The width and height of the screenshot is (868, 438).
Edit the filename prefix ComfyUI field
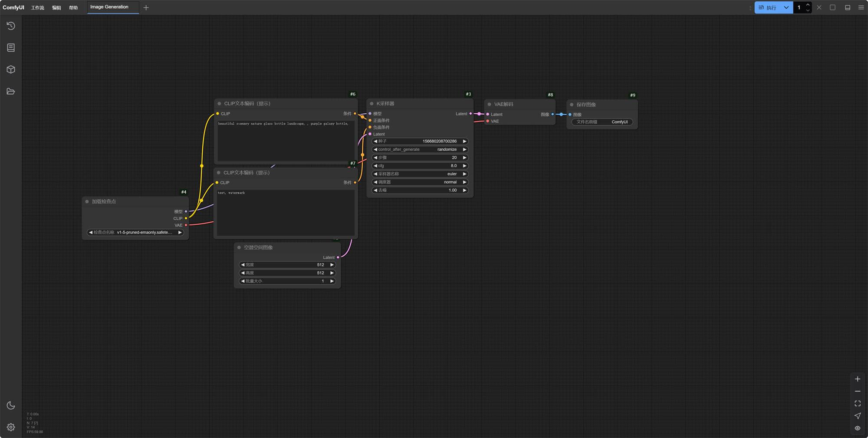tap(602, 122)
